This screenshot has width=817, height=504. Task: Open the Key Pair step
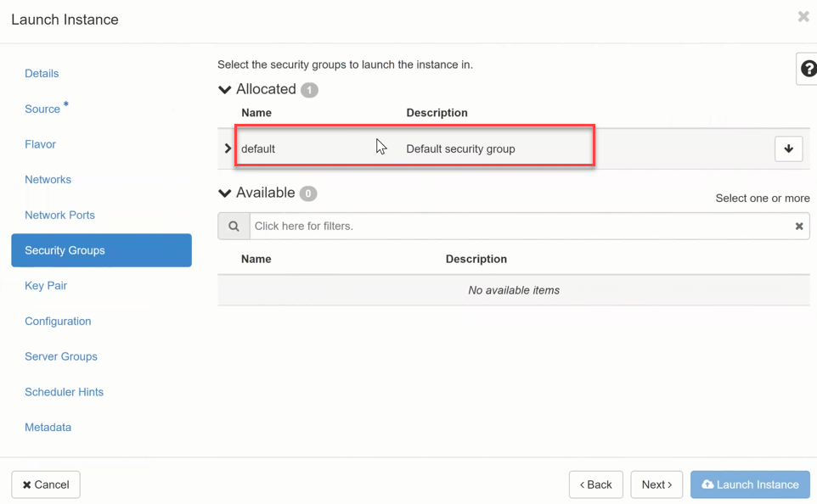click(x=46, y=286)
